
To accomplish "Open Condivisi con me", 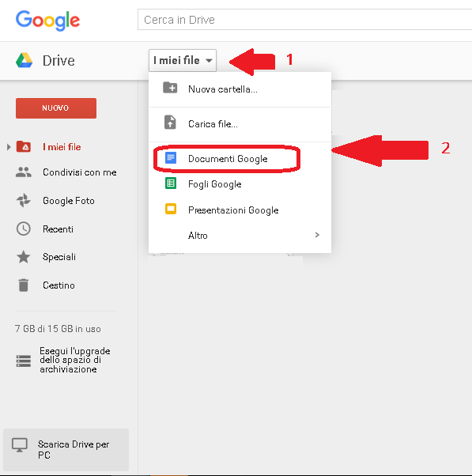I will pyautogui.click(x=80, y=172).
